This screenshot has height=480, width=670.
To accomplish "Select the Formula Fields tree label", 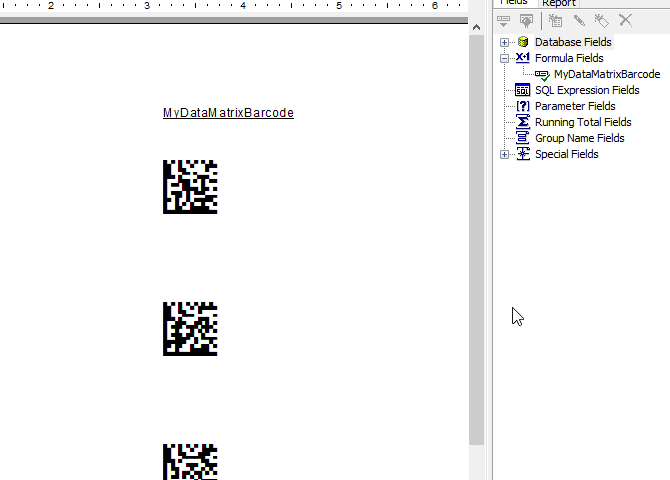I will [569, 58].
